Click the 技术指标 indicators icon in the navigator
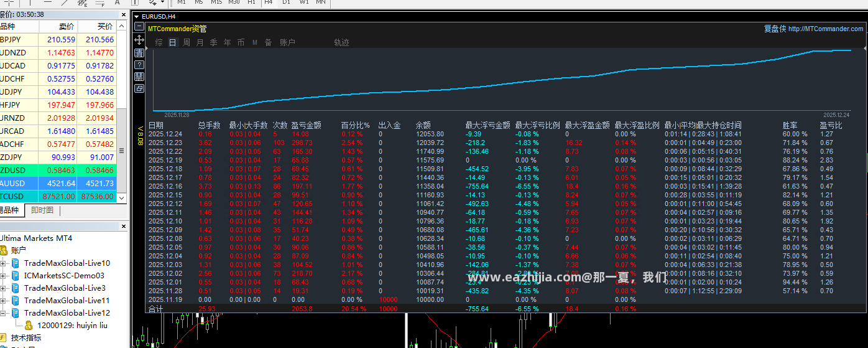This screenshot has width=868, height=348. pyautogui.click(x=4, y=337)
